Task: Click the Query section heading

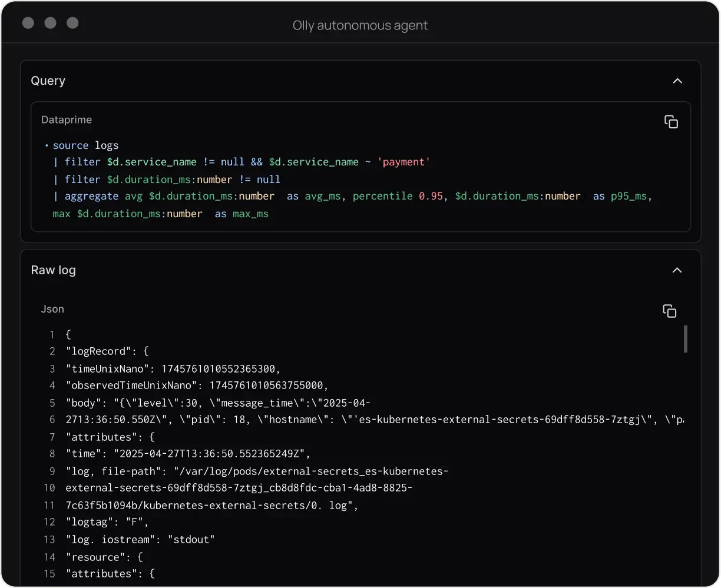Action: tap(48, 81)
